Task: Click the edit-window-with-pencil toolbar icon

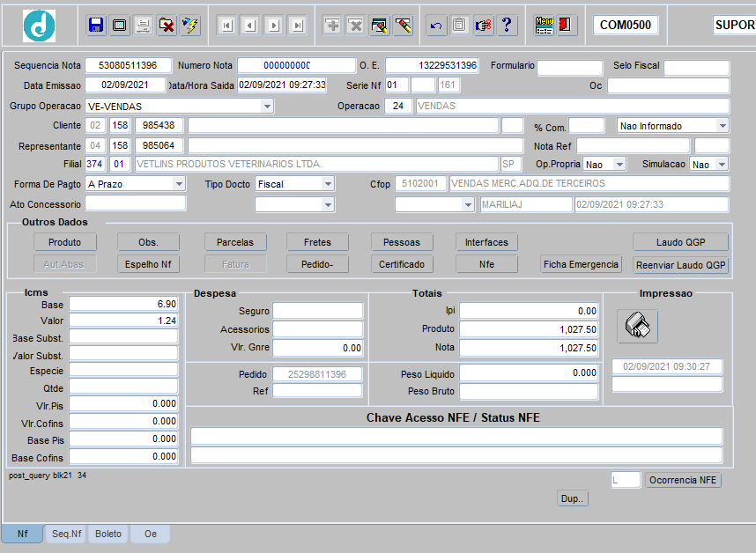Action: click(380, 25)
